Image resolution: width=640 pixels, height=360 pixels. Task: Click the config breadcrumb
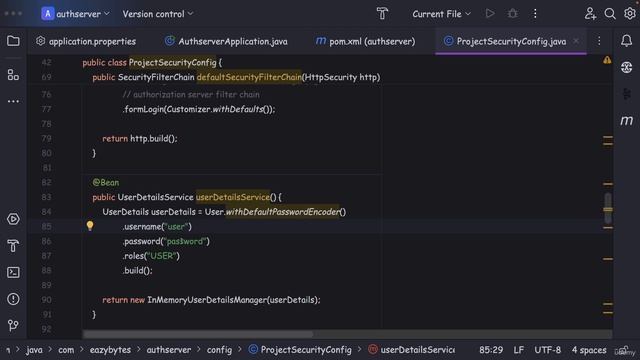[x=219, y=350]
